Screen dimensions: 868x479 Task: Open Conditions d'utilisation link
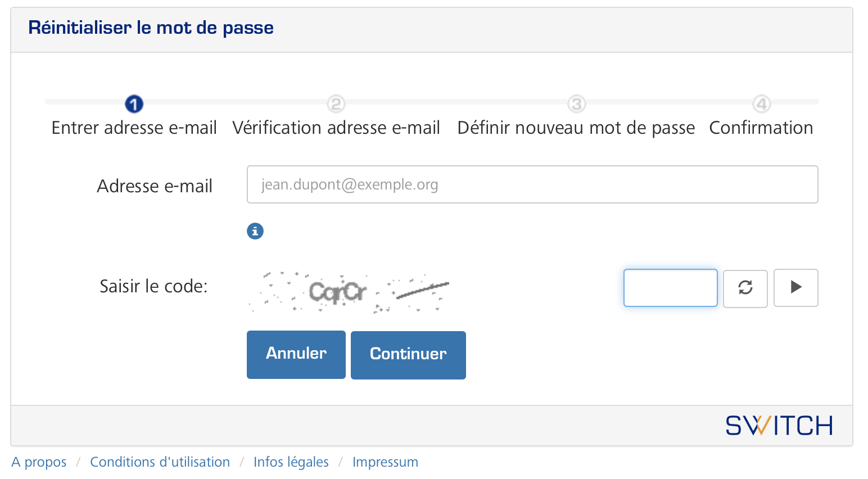click(160, 462)
